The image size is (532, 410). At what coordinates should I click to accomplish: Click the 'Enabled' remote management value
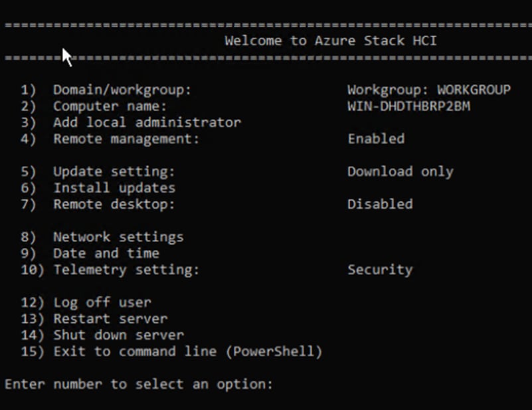click(376, 139)
